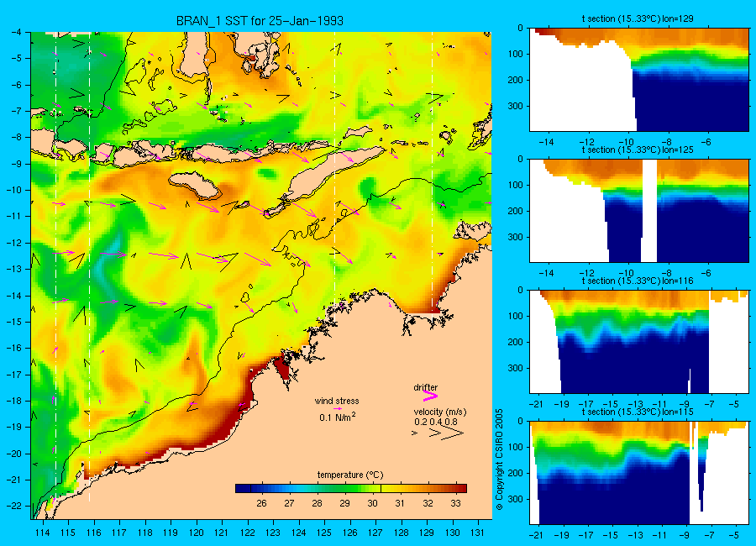Click longitude label '125' on the map's bottom axis

pos(324,533)
